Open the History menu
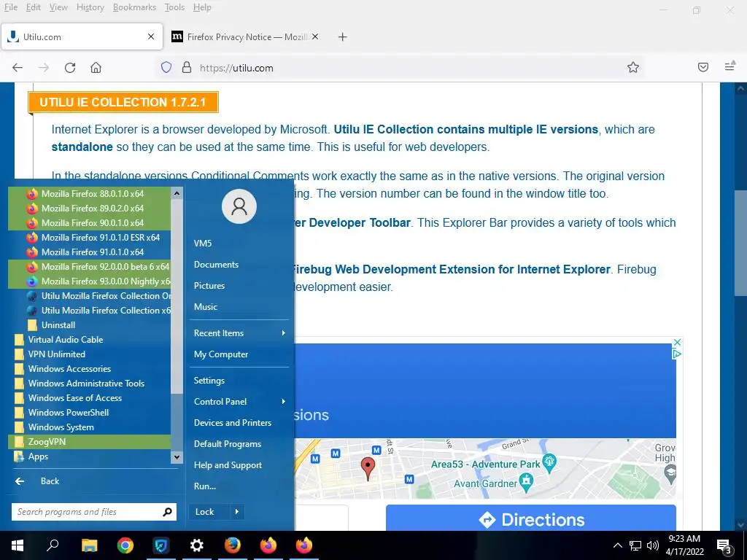Viewport: 747px width, 560px height. (90, 7)
